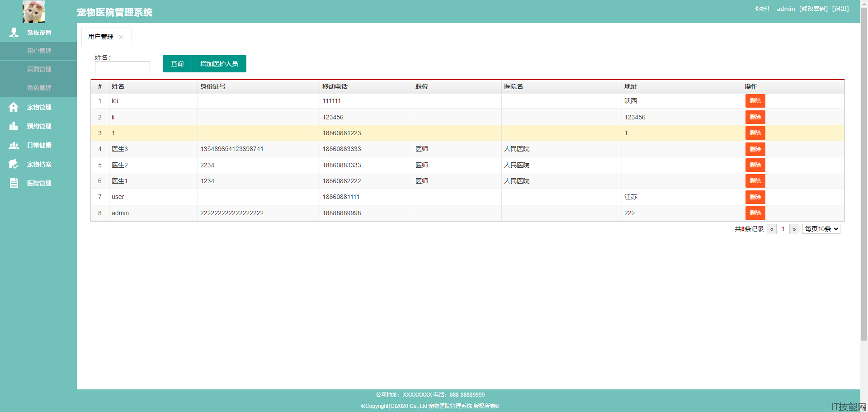This screenshot has width=868, height=412.
Task: Focus the 姓名 search input field
Action: 122,68
